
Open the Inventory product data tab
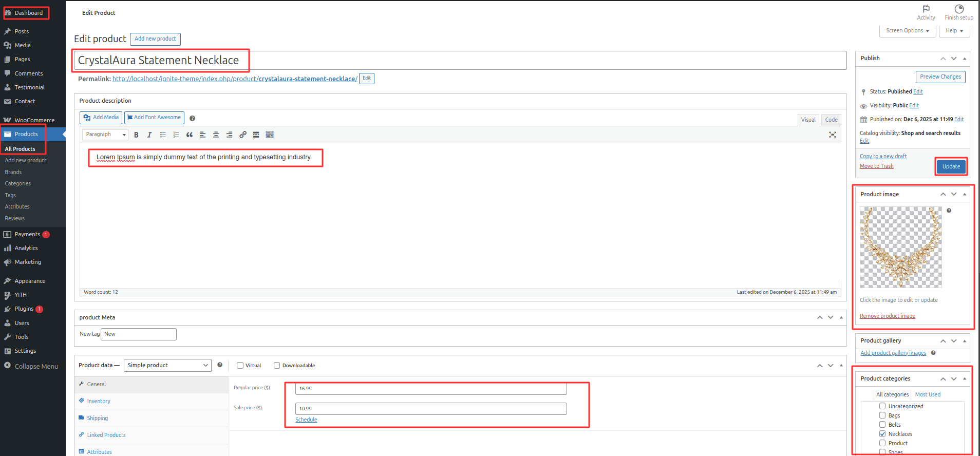click(x=99, y=401)
